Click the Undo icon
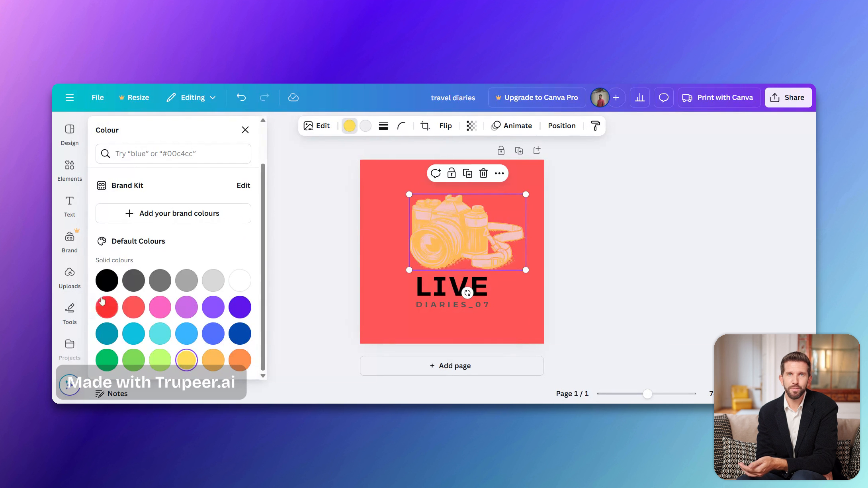 [x=241, y=97]
